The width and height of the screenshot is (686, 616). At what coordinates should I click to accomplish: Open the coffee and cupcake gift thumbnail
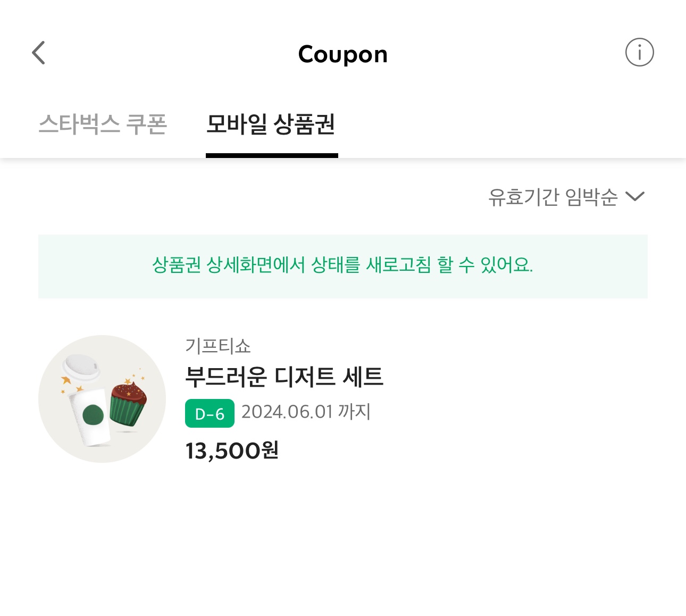102,398
